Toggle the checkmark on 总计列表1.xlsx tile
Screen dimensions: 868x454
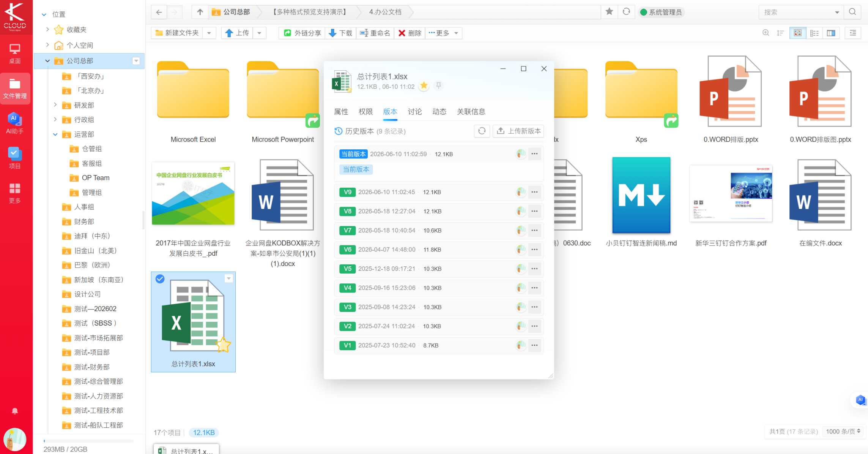coord(160,279)
